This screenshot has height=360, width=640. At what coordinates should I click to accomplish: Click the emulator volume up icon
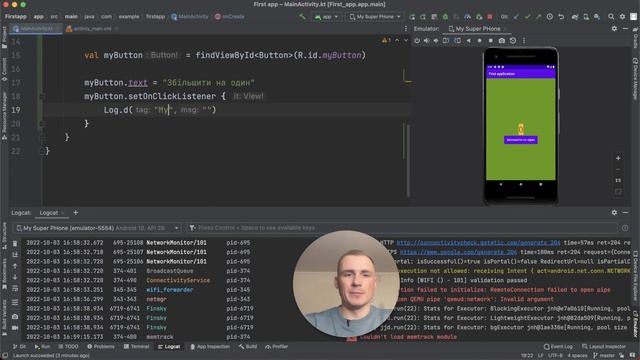click(x=427, y=40)
